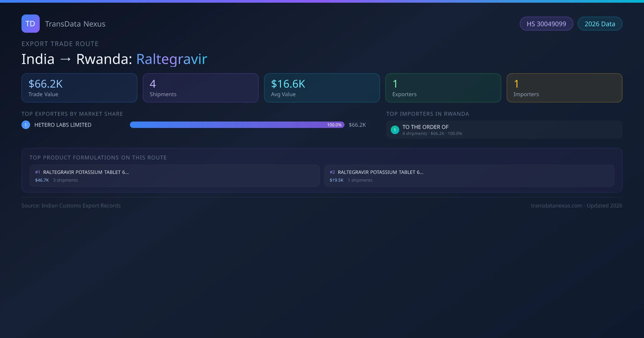Click the Indian Customs Export Records source
644x338 pixels.
pos(81,205)
